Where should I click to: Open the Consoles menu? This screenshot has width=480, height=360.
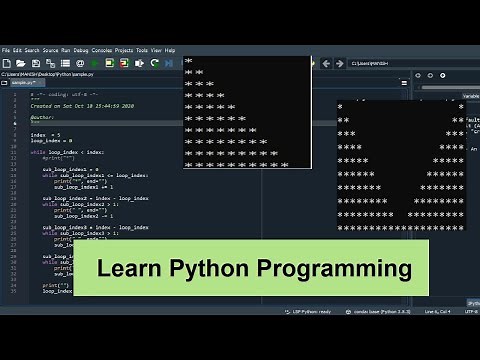pyautogui.click(x=102, y=50)
